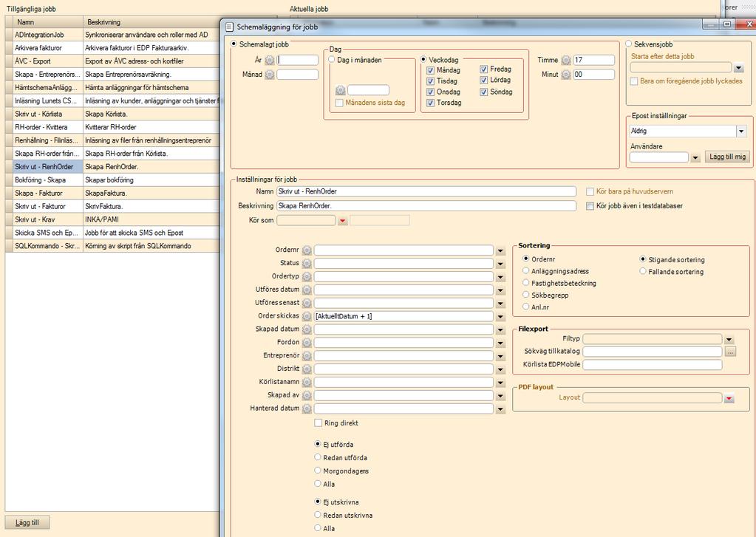Click the gear icon of Order skickas
Viewport: 756px width, 537px height.
click(x=307, y=317)
